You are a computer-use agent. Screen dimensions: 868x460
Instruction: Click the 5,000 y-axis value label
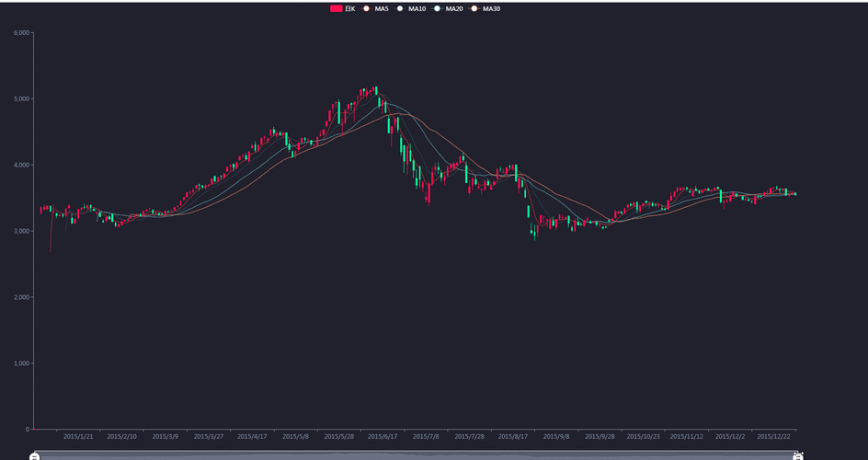(x=20, y=98)
